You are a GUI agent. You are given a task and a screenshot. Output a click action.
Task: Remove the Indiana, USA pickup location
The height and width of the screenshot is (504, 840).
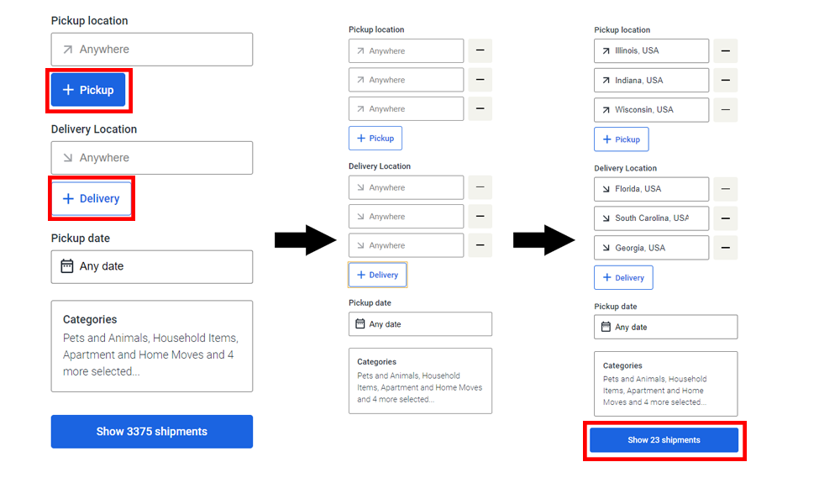tap(725, 80)
